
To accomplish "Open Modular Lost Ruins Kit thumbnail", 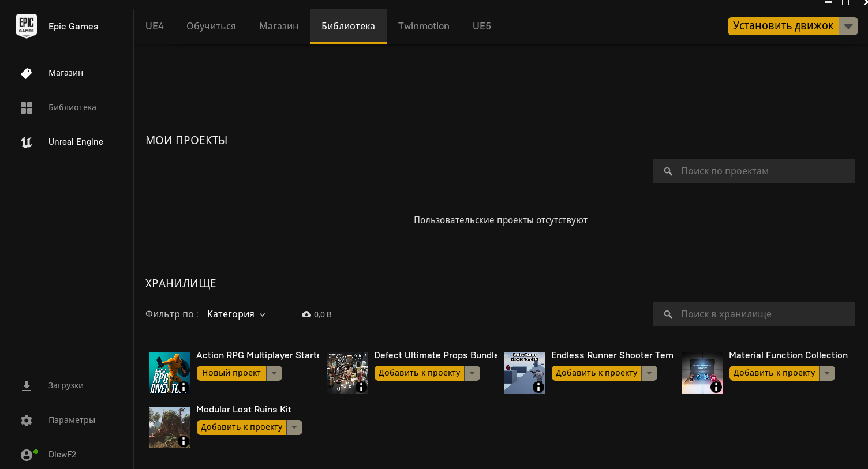I will click(170, 427).
